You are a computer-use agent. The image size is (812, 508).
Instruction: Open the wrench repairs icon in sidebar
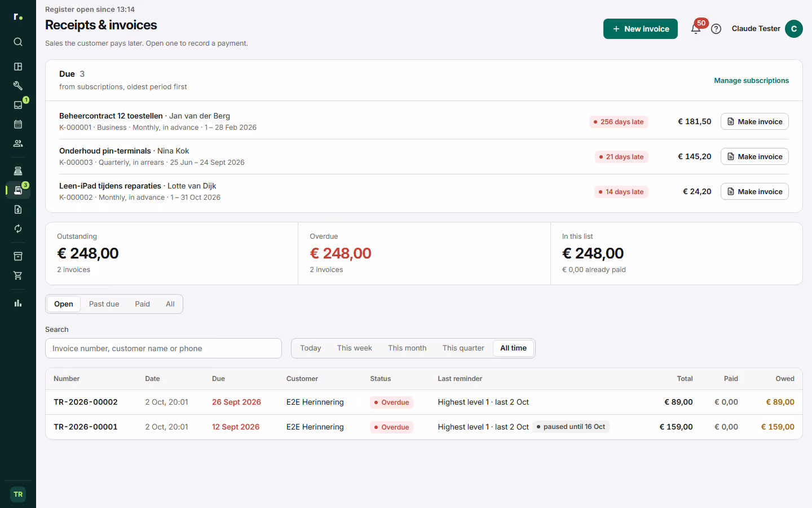(x=18, y=86)
